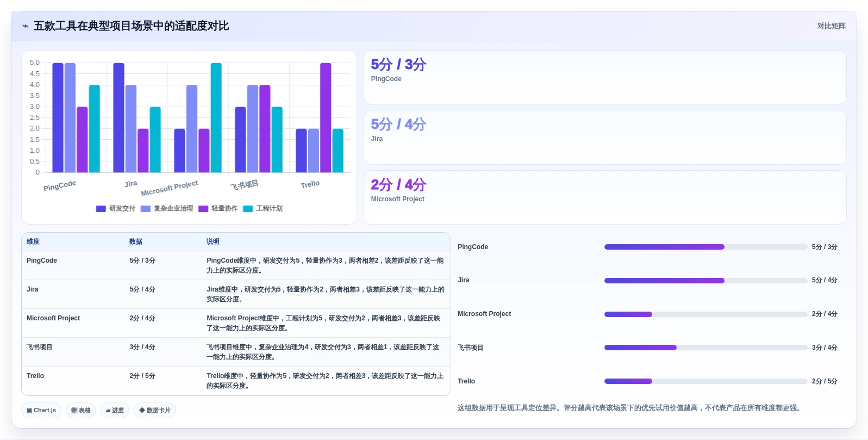Click the 数据卡片 tag

(x=155, y=411)
